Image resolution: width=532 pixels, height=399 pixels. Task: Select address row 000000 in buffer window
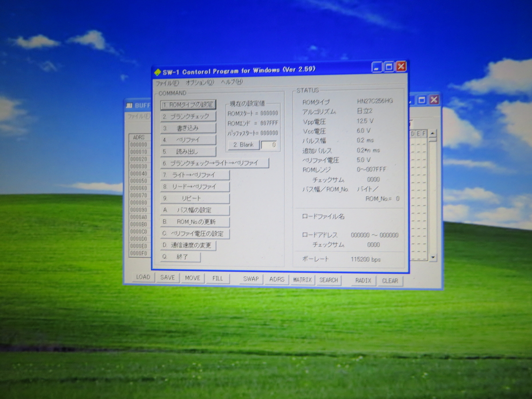[x=139, y=145]
